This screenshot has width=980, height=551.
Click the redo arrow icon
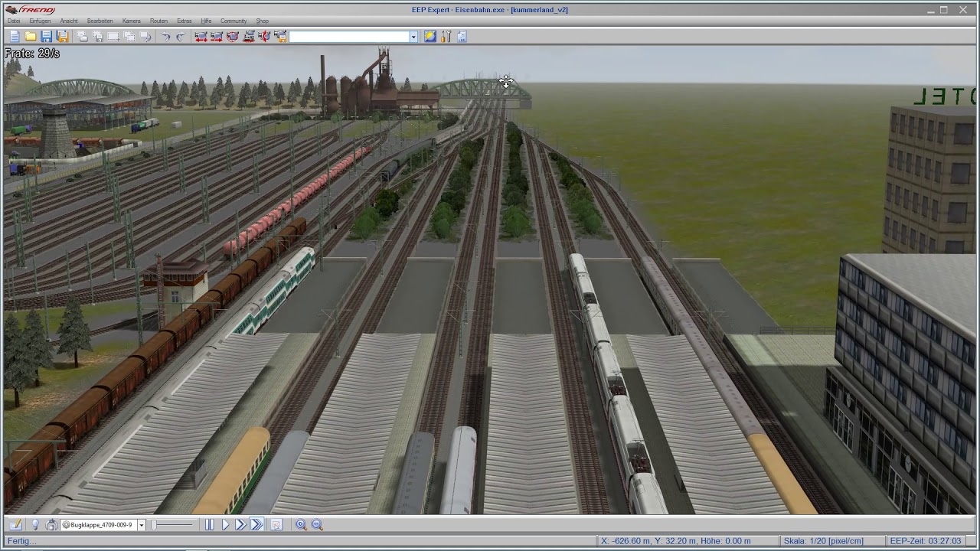click(181, 37)
